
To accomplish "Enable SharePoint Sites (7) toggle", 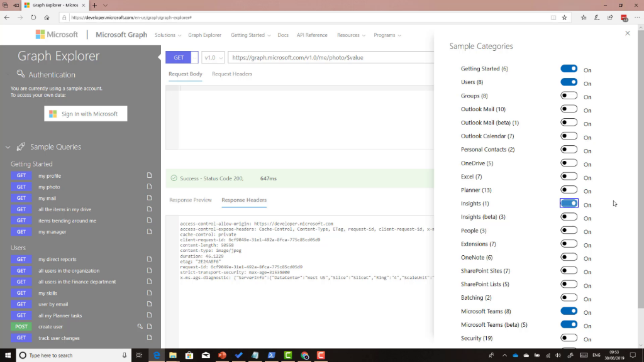I will point(569,270).
